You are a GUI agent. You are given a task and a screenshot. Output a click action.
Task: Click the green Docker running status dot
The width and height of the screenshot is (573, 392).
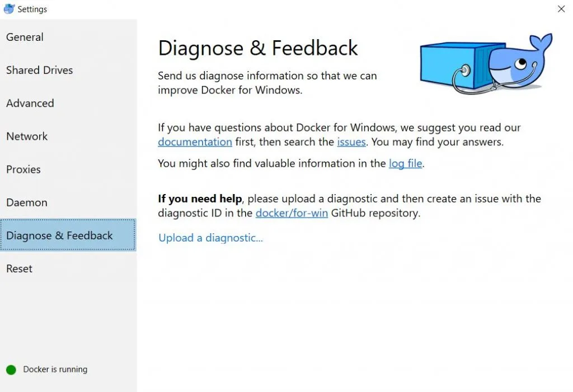[x=11, y=370]
